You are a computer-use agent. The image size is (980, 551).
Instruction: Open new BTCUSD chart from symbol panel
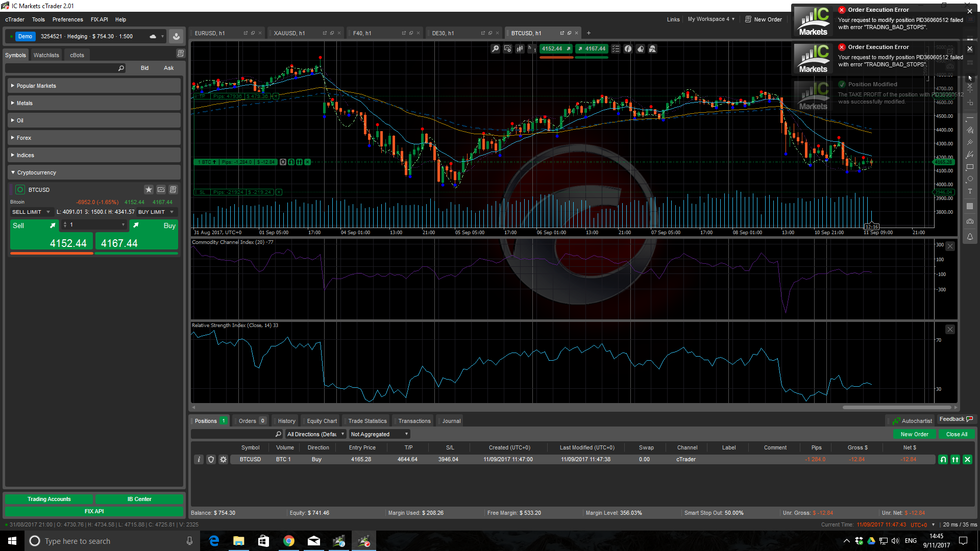(161, 190)
